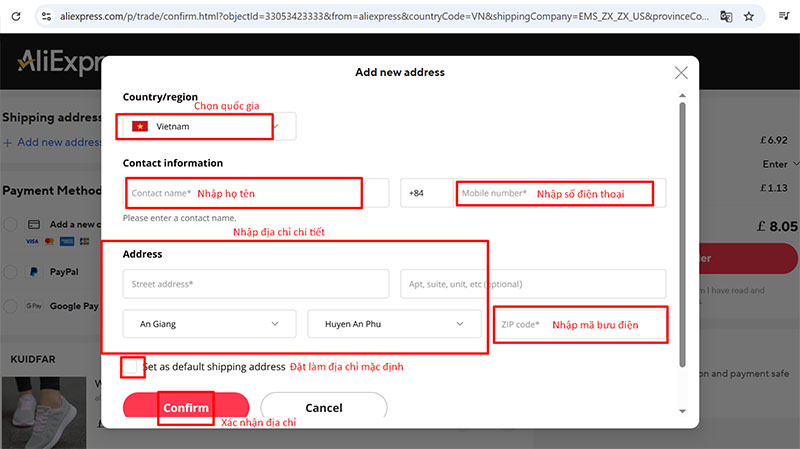Open the translate page icon
Screen dimensions: 800x449
(726, 16)
